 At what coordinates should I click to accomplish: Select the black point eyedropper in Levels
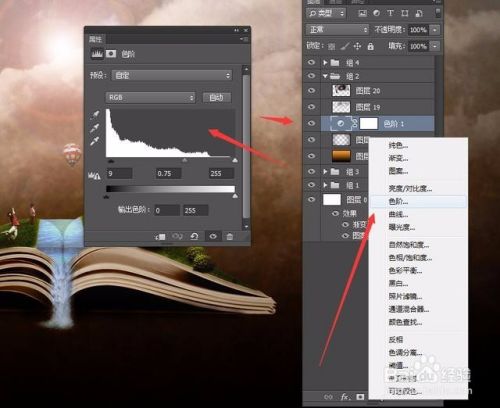coord(95,115)
